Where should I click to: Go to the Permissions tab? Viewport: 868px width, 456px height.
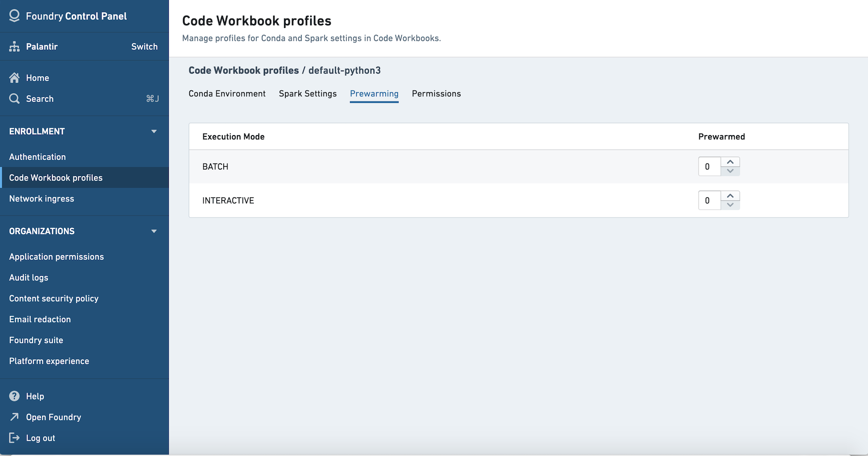click(436, 94)
